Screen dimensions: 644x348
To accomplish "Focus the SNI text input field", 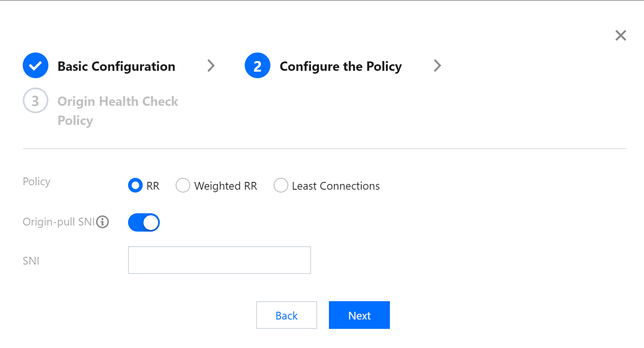I will tap(219, 260).
